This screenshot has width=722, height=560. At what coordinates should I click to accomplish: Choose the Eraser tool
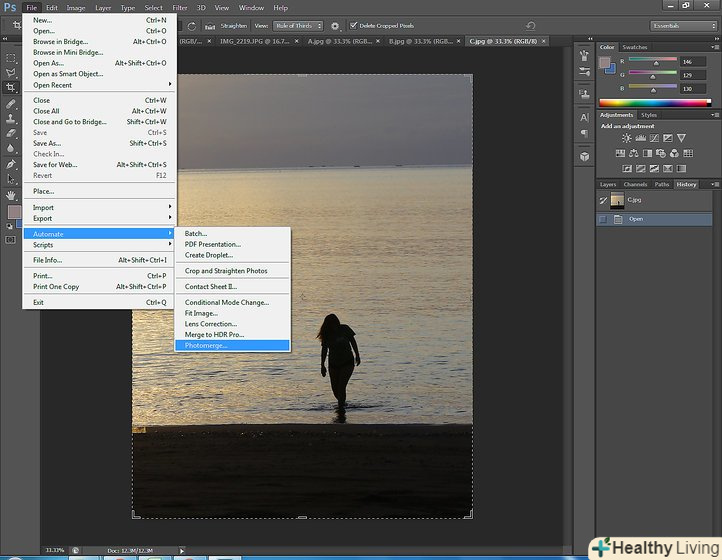pos(11,132)
